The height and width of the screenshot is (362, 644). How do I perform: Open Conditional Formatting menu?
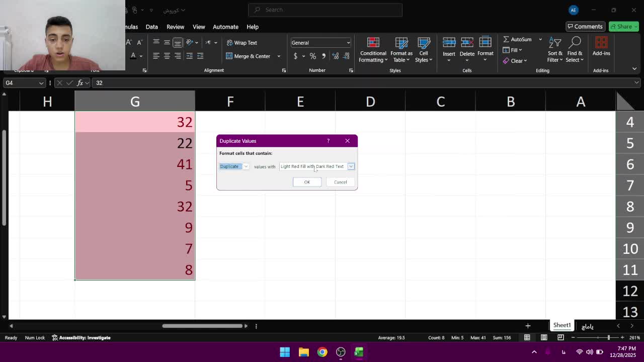pyautogui.click(x=373, y=50)
